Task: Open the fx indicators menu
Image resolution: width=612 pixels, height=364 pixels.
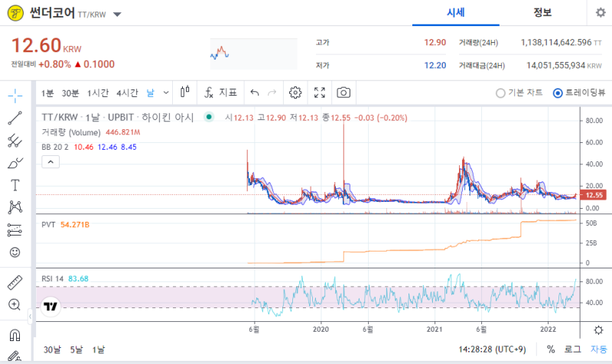Action: tap(208, 93)
